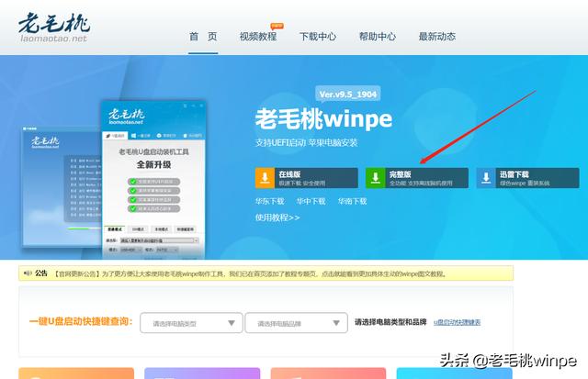Image resolution: width=588 pixels, height=379 pixels.
Task: Click the Ver.v9.5_1904 version badge
Action: point(348,95)
